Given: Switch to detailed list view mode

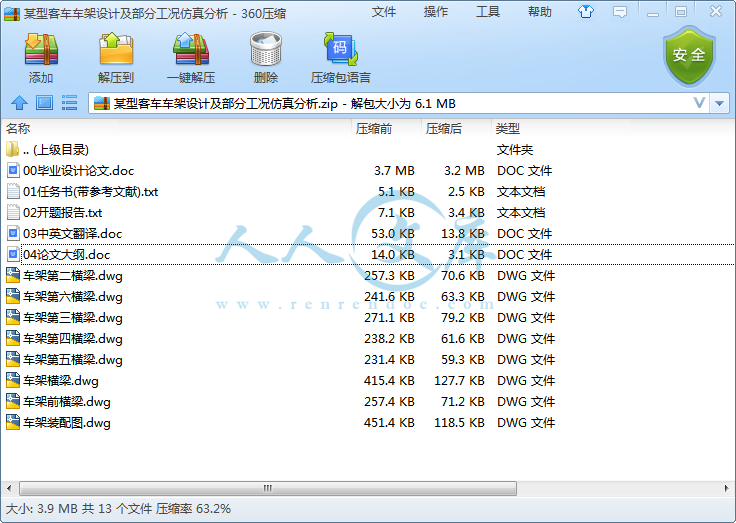Looking at the screenshot, I should [69, 103].
